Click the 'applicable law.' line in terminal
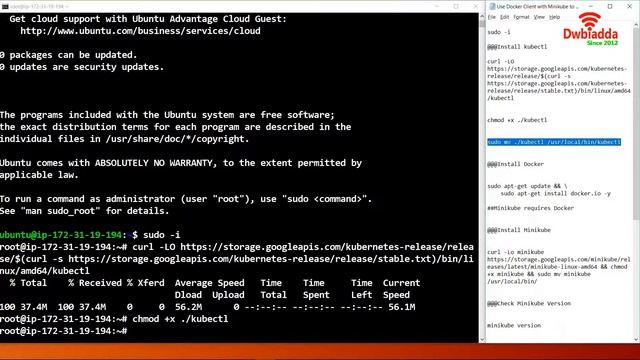Screen dimensions: 640x360 click(x=39, y=175)
